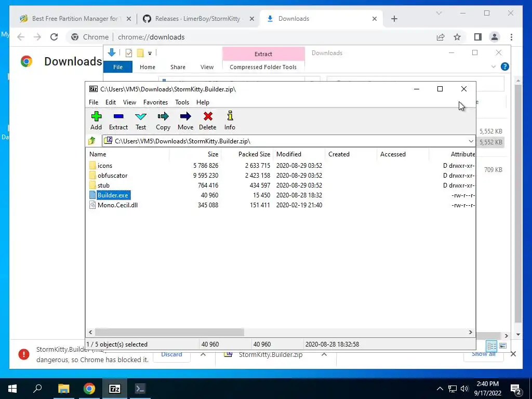The image size is (532, 399).
Task: Open the Share ribbon tab in Explorer
Action: click(x=178, y=67)
